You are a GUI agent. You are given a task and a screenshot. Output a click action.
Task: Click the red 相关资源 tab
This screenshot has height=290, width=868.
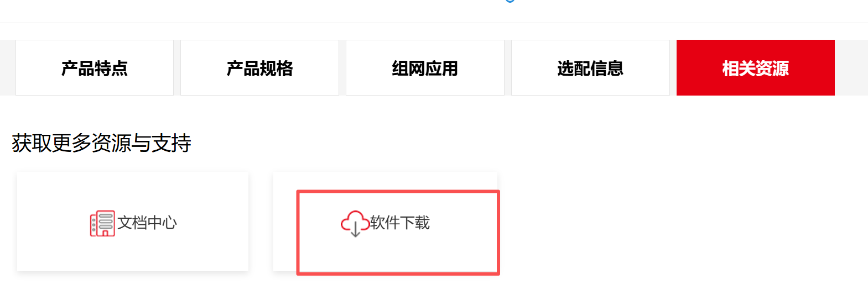pyautogui.click(x=756, y=68)
